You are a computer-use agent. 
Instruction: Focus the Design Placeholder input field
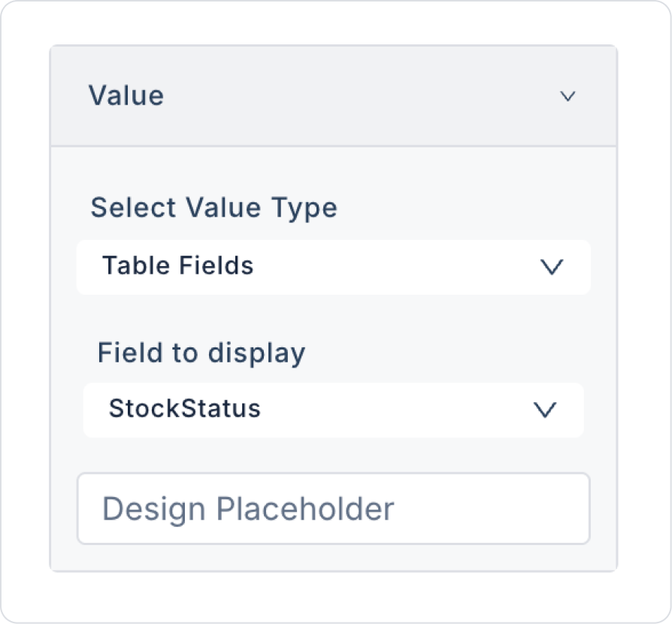pos(333,508)
